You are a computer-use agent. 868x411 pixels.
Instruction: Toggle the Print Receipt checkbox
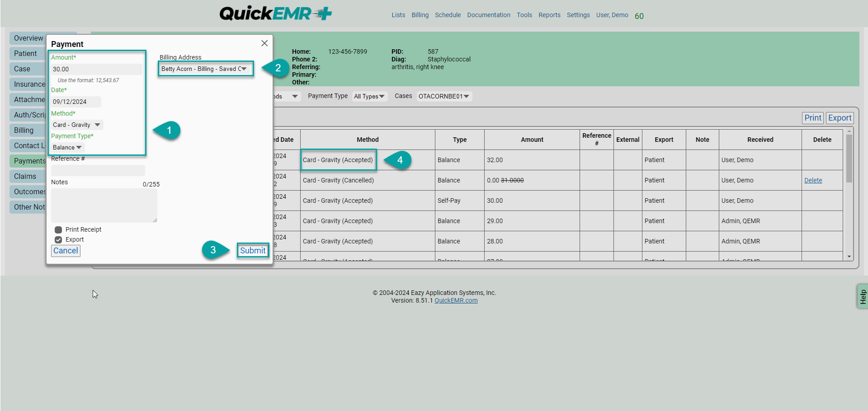pyautogui.click(x=58, y=230)
